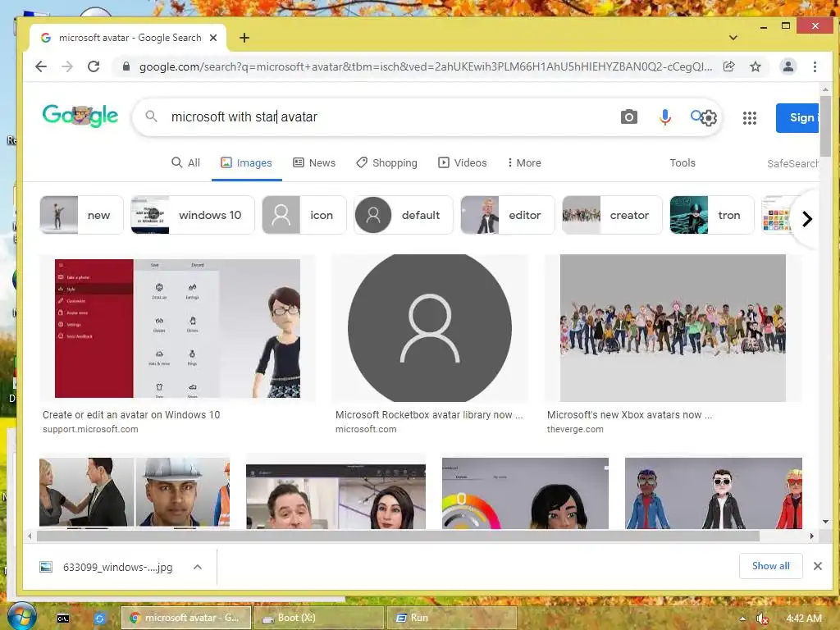This screenshot has height=630, width=840.
Task: Select the "icon" suggestion chip
Action: coord(304,215)
